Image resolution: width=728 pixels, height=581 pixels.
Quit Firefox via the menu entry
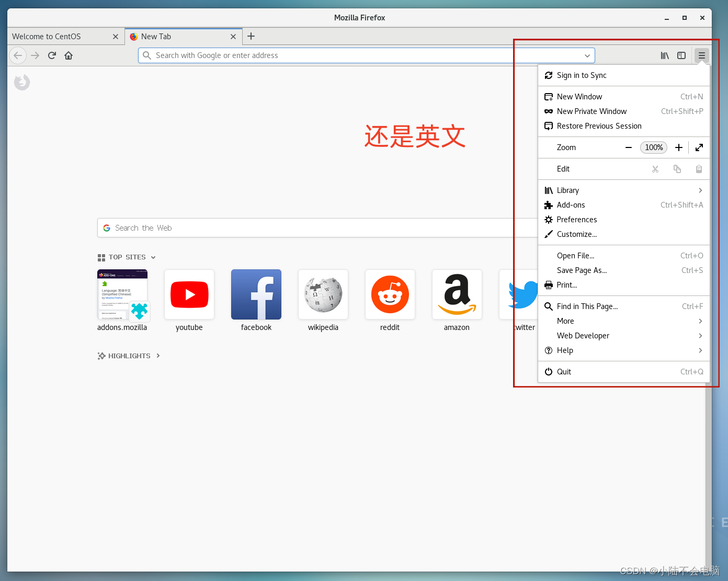tap(564, 371)
